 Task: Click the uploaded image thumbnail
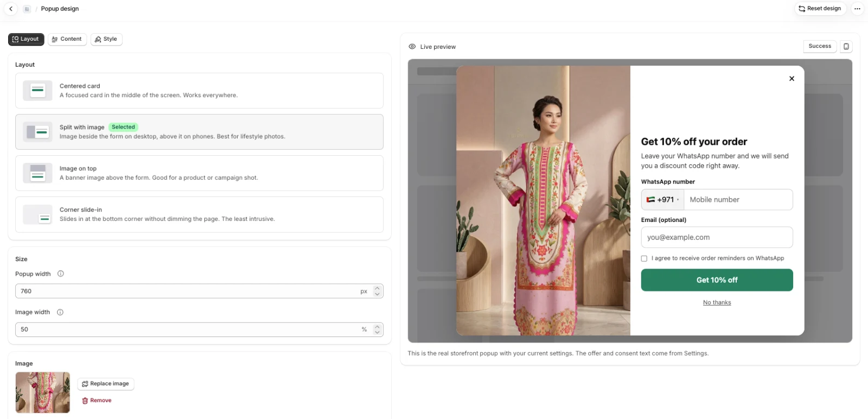point(43,392)
